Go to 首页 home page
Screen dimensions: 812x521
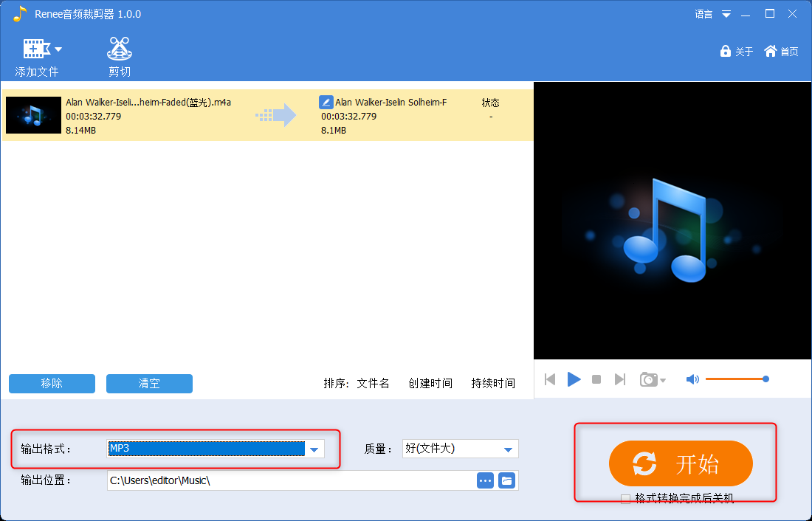781,51
